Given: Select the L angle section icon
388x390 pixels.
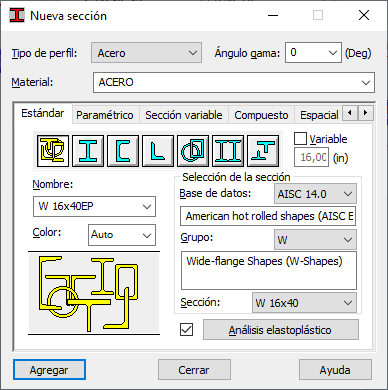Looking at the screenshot, I should pyautogui.click(x=158, y=151).
